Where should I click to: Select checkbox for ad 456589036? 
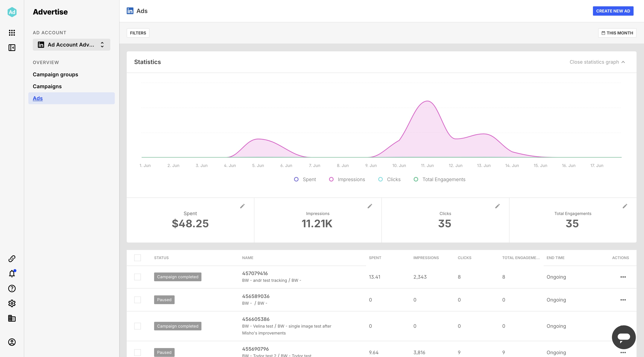(x=138, y=300)
